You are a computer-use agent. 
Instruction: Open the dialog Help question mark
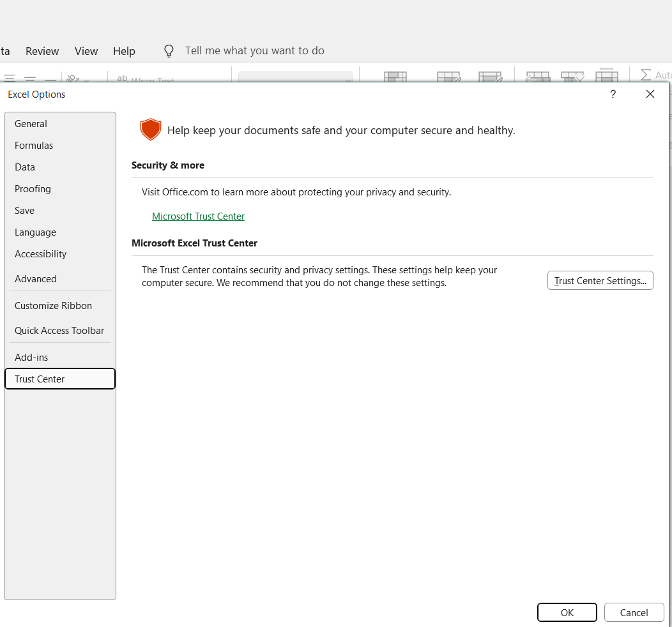613,94
